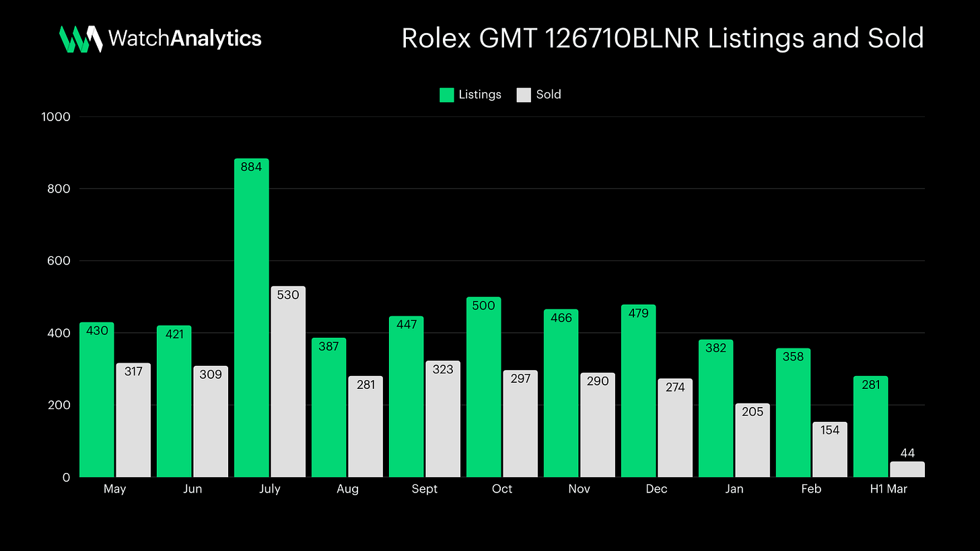Click the Nov listings bar labeled 466
This screenshot has width=980, height=551.
click(561, 393)
